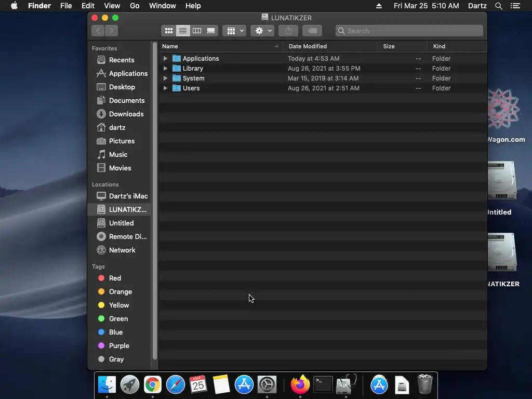The image size is (532, 399).
Task: Open the group-by arrangement dropdown
Action: [234, 31]
